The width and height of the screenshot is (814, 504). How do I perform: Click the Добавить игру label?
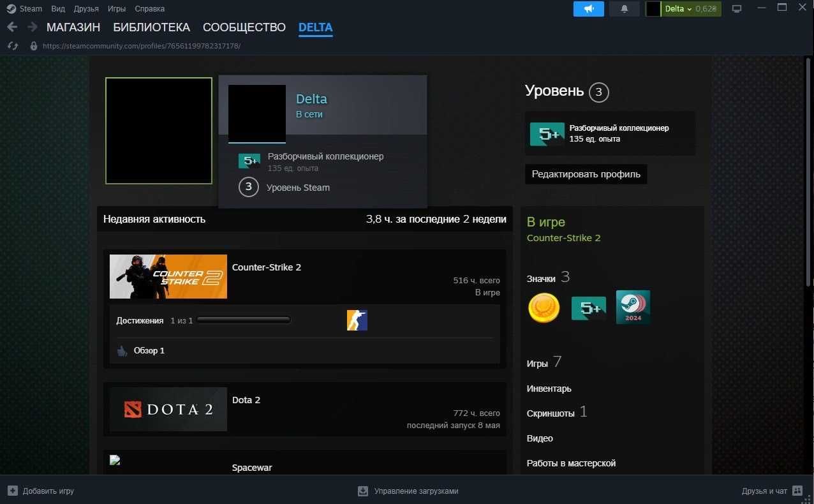coord(48,491)
